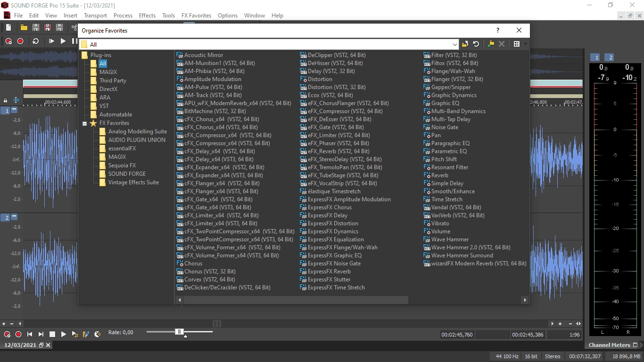Image resolution: width=644 pixels, height=362 pixels.
Task: Select the Vintage Effects Suite folder
Action: coord(133,182)
